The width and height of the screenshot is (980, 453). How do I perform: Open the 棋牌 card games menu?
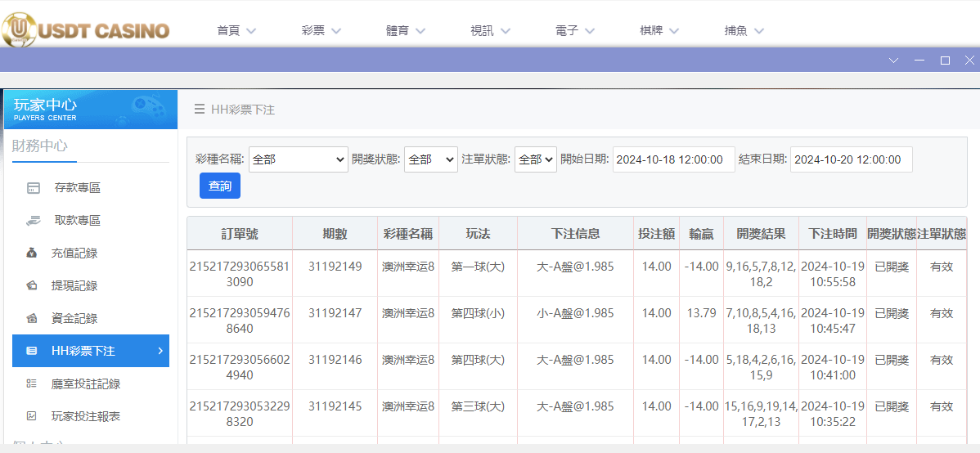[x=659, y=31]
